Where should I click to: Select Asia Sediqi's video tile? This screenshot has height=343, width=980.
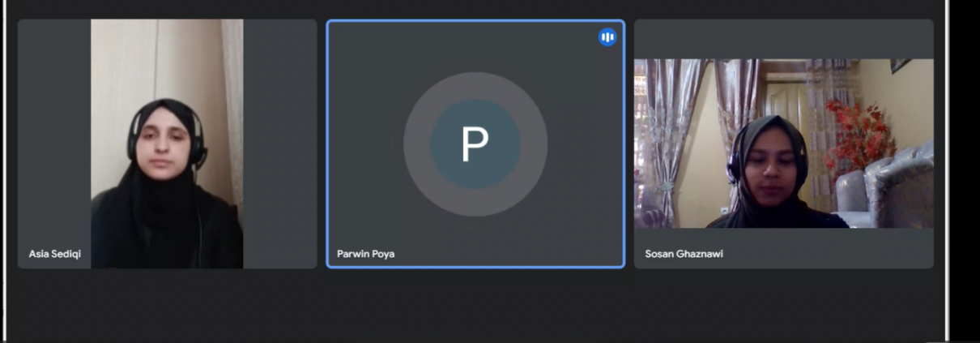click(x=168, y=144)
